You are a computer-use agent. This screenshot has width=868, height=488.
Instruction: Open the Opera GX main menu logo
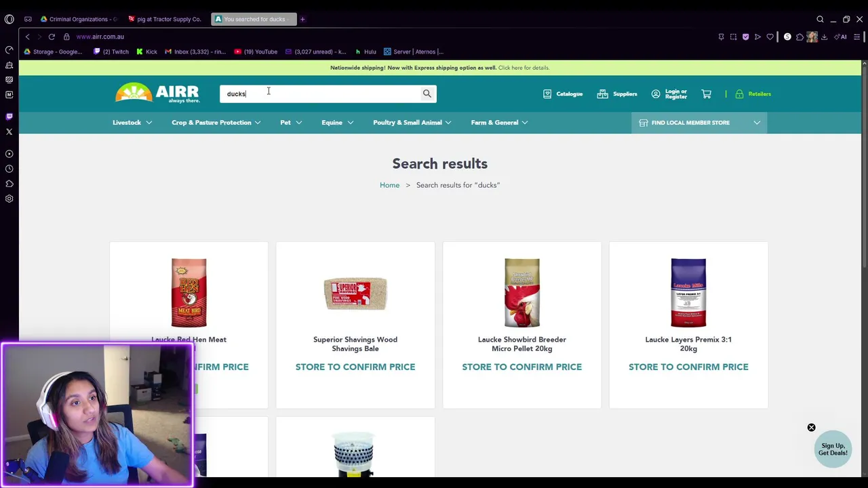(9, 19)
